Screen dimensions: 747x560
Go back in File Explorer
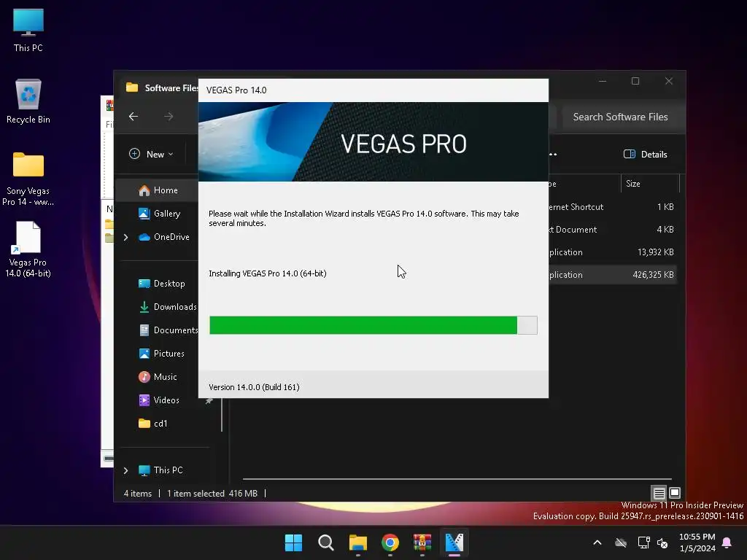(x=133, y=116)
